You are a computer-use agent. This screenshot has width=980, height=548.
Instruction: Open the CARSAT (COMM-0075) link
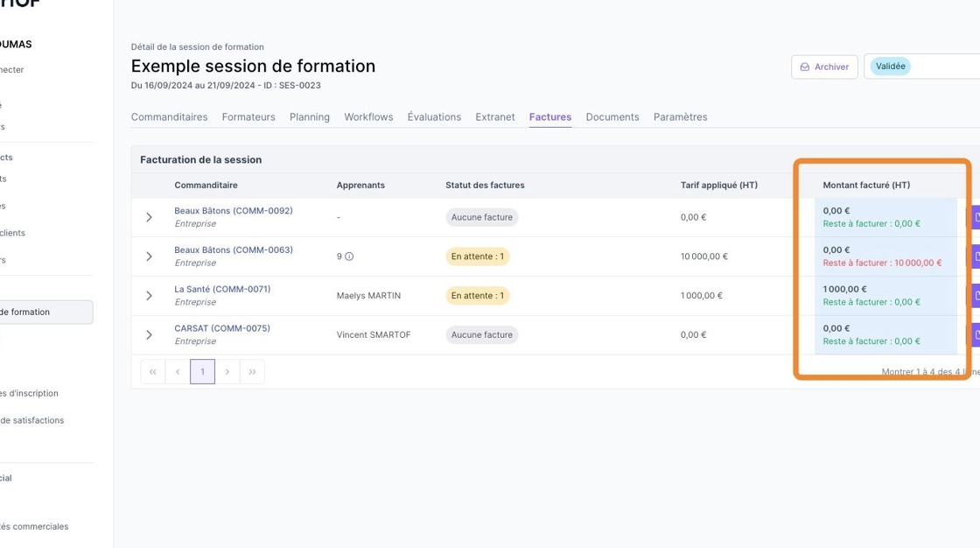[x=222, y=328]
